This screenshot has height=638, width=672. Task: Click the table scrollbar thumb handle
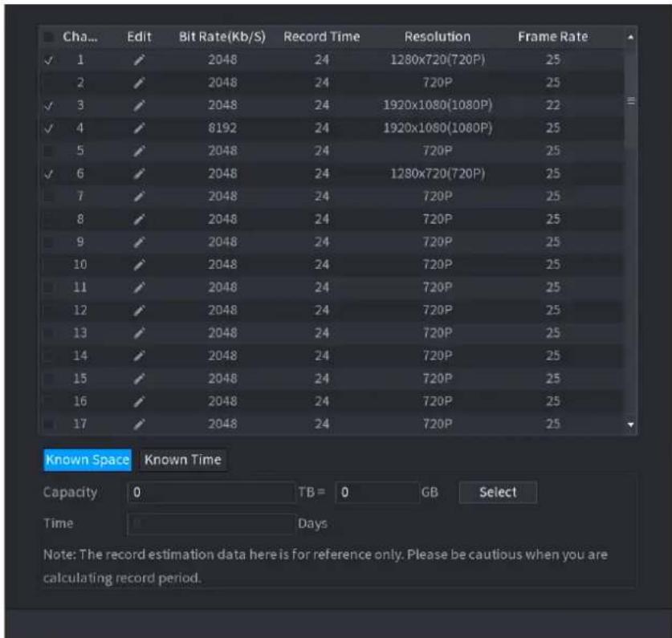point(630,100)
